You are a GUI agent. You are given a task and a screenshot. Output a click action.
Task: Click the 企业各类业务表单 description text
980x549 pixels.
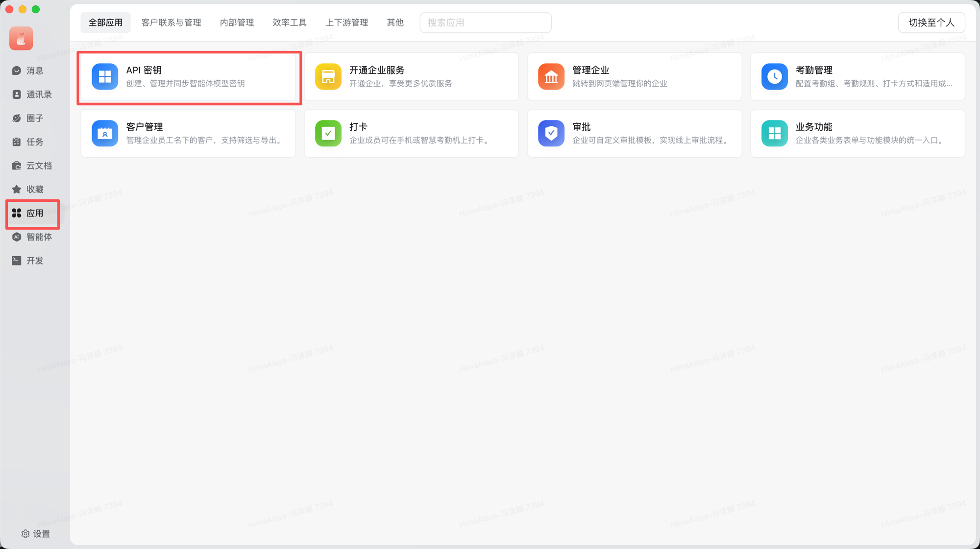[x=871, y=140]
